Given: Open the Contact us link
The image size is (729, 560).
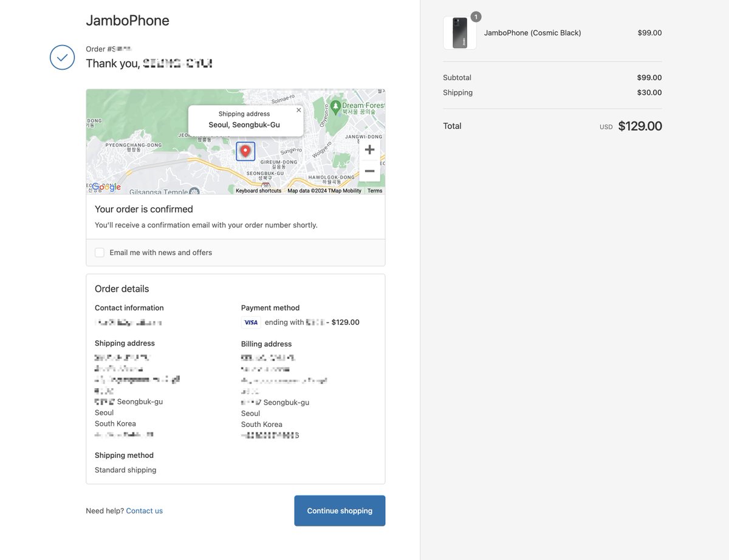Looking at the screenshot, I should [145, 511].
